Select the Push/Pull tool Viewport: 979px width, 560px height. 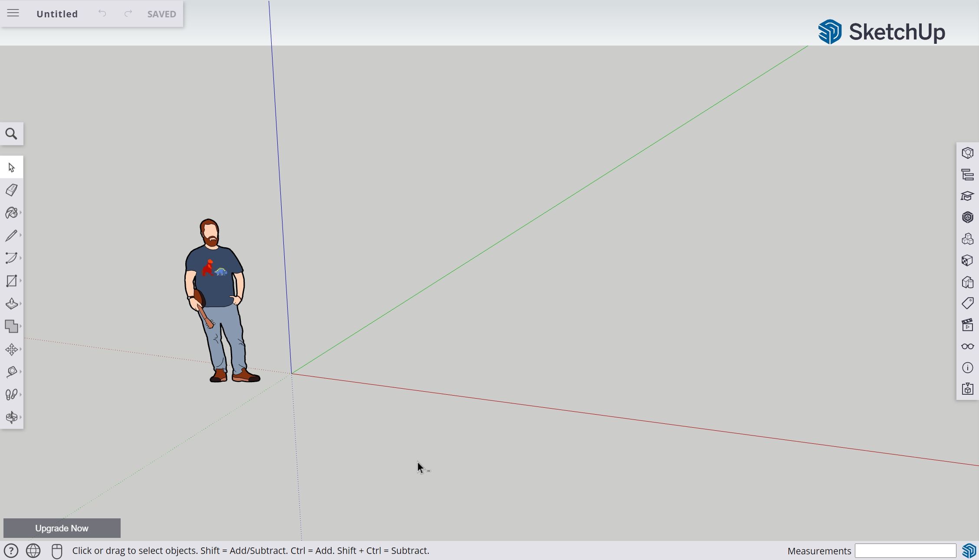[x=11, y=303]
